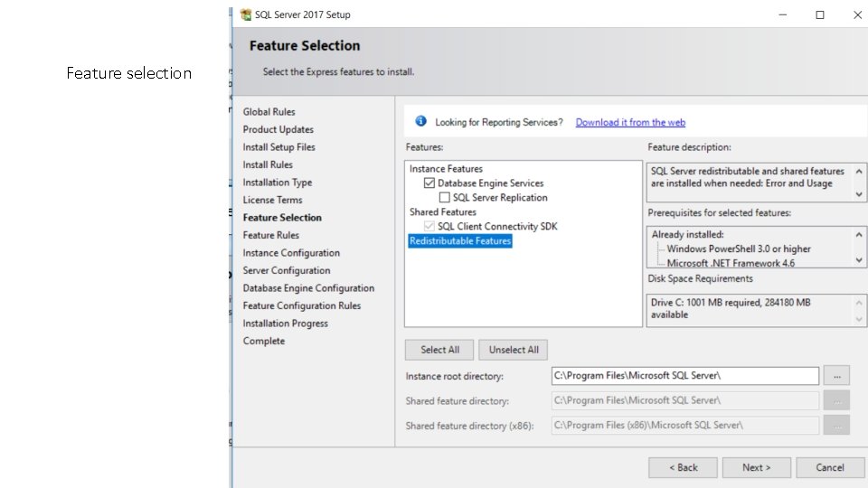868x488 pixels.
Task: Click the shared feature directory (x86) field
Action: pyautogui.click(x=684, y=425)
